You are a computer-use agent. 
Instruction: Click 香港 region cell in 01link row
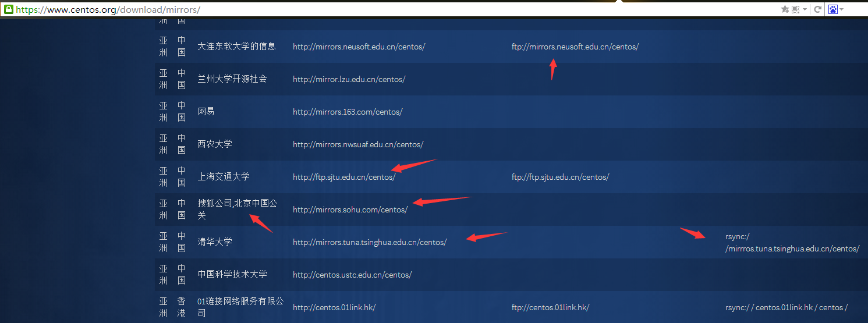tap(182, 307)
